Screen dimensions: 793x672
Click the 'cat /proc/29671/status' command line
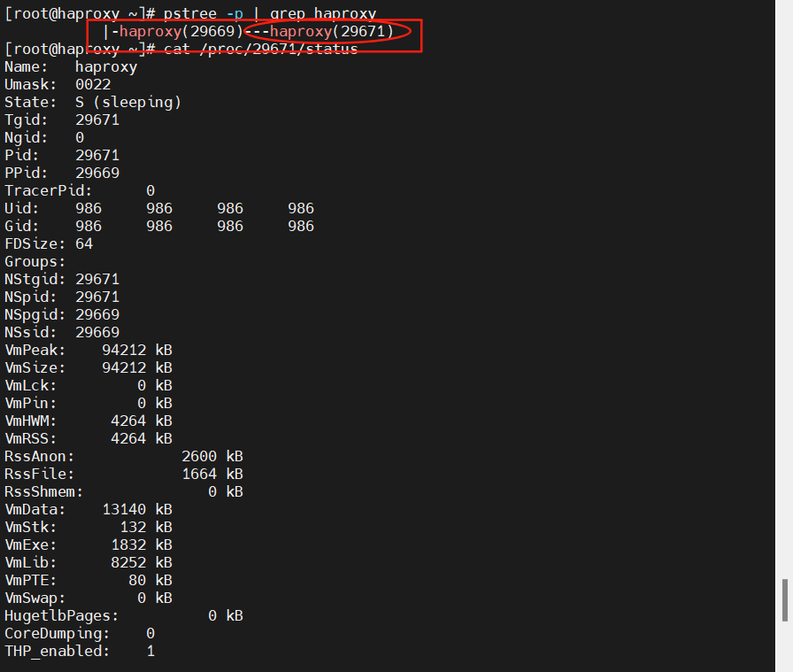tap(260, 49)
